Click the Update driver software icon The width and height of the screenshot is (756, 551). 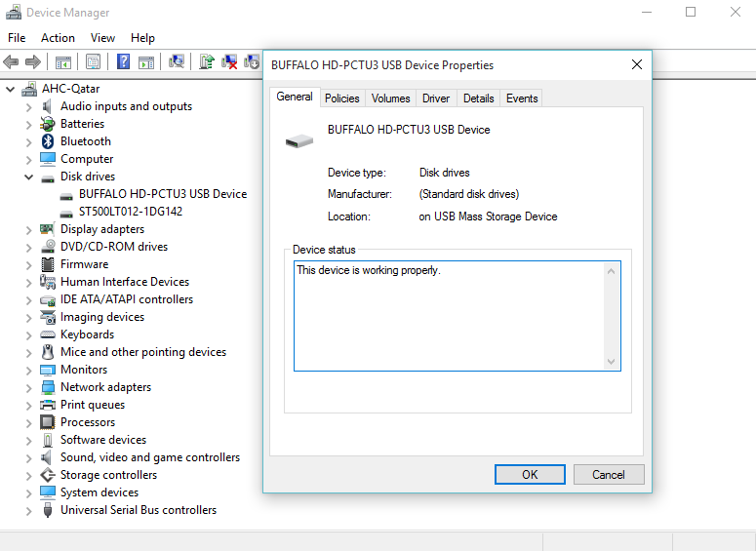click(x=207, y=61)
